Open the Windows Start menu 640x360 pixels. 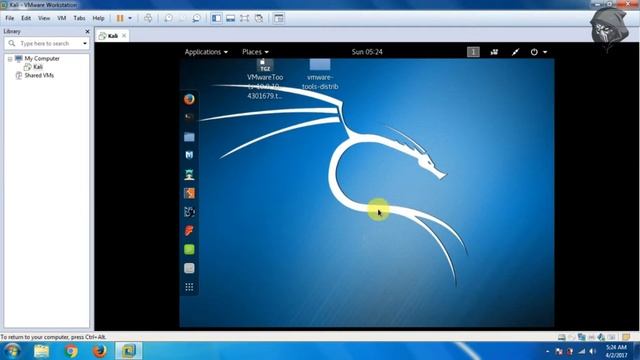pos(13,351)
